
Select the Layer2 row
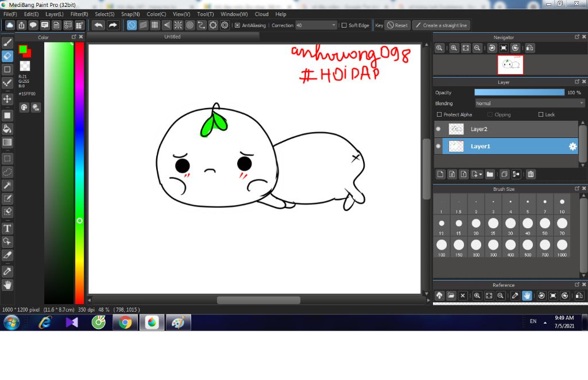[506, 129]
